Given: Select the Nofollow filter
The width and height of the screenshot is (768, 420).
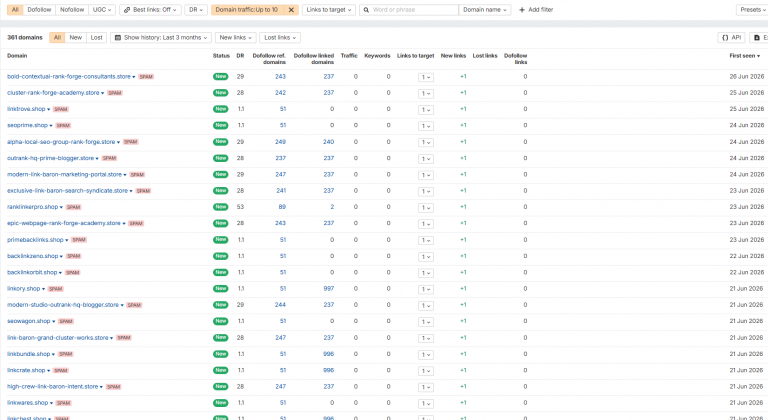Looking at the screenshot, I should (72, 10).
